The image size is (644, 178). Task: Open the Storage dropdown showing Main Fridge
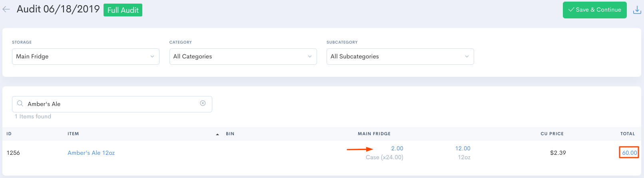(86, 56)
